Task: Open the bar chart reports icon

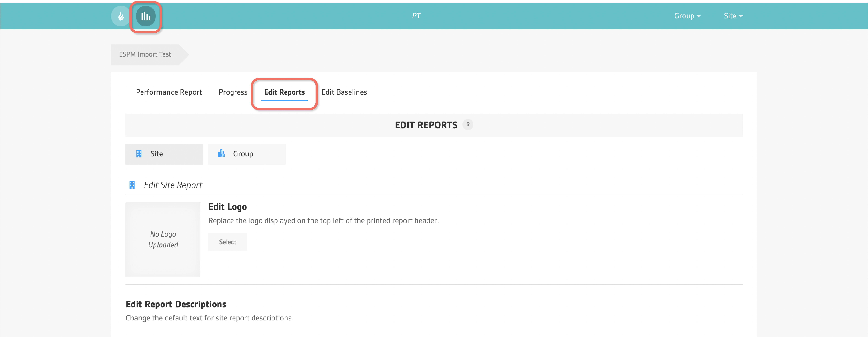Action: [146, 16]
